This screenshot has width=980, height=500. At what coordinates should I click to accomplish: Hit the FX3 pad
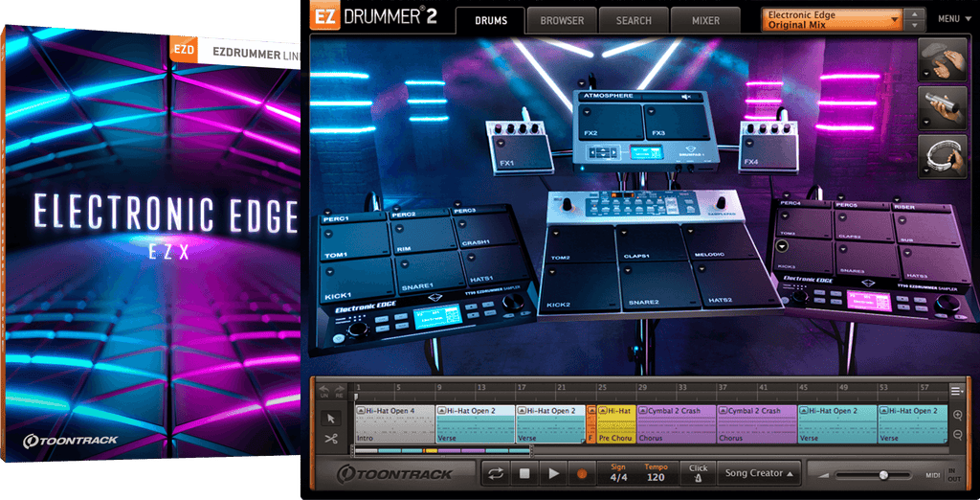[x=679, y=122]
